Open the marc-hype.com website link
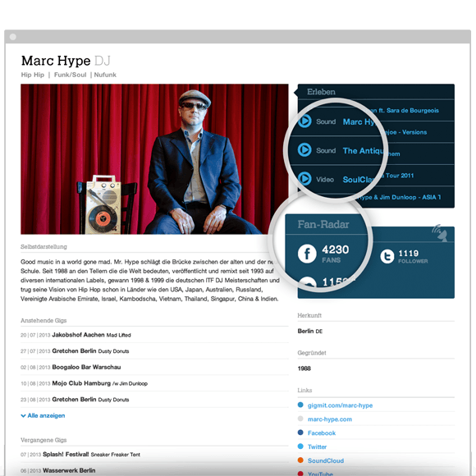Screen dimensions: 476x476 330,419
